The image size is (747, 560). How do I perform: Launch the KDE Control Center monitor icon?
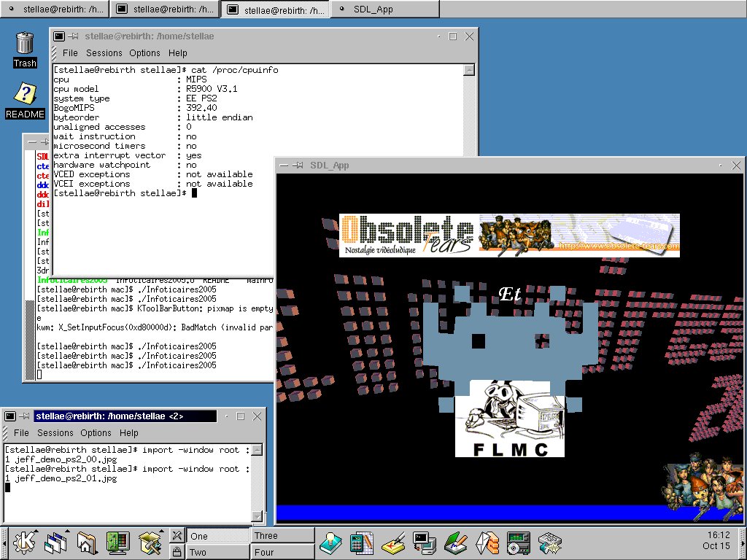pyautogui.click(x=117, y=542)
